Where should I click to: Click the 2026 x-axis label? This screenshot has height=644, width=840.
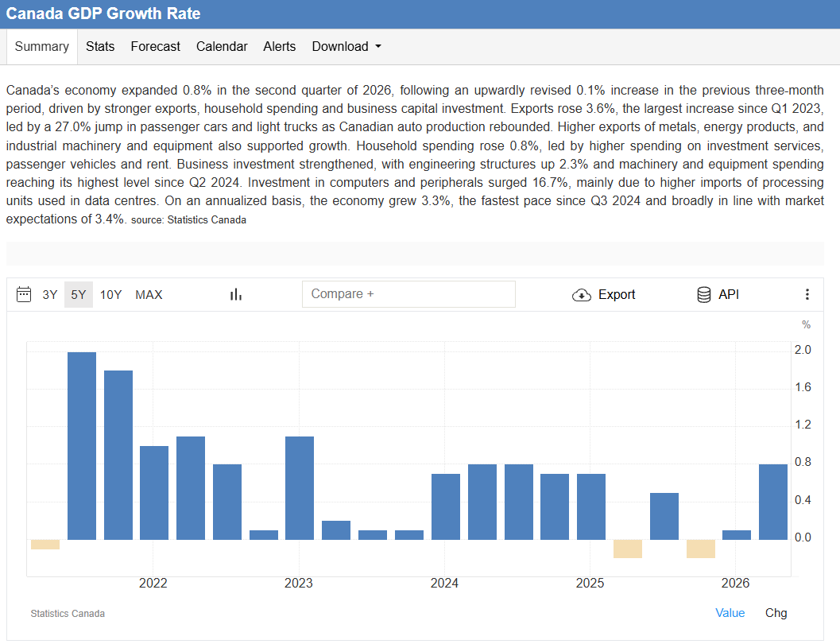point(735,583)
